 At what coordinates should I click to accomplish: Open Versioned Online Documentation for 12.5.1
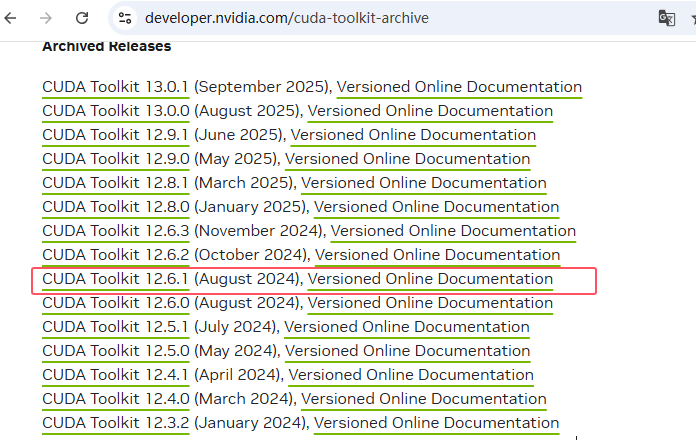pyautogui.click(x=407, y=327)
